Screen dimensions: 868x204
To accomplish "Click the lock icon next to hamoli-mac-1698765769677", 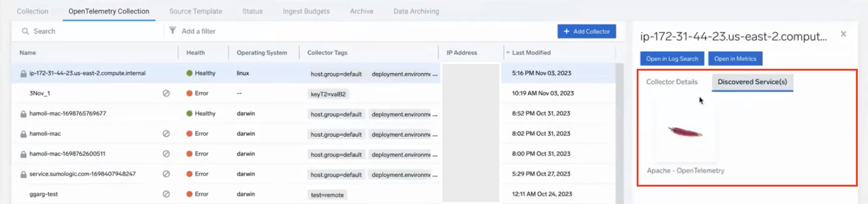I will click(23, 114).
